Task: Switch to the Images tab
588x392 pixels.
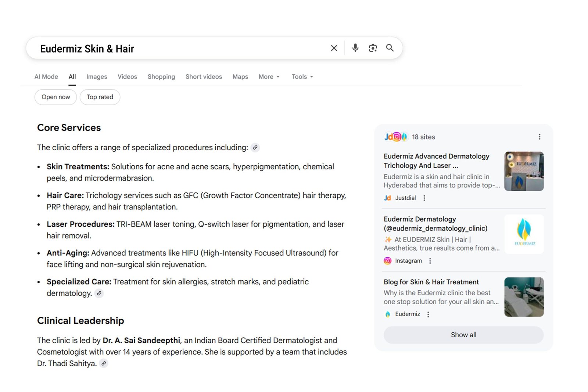Action: click(x=97, y=76)
